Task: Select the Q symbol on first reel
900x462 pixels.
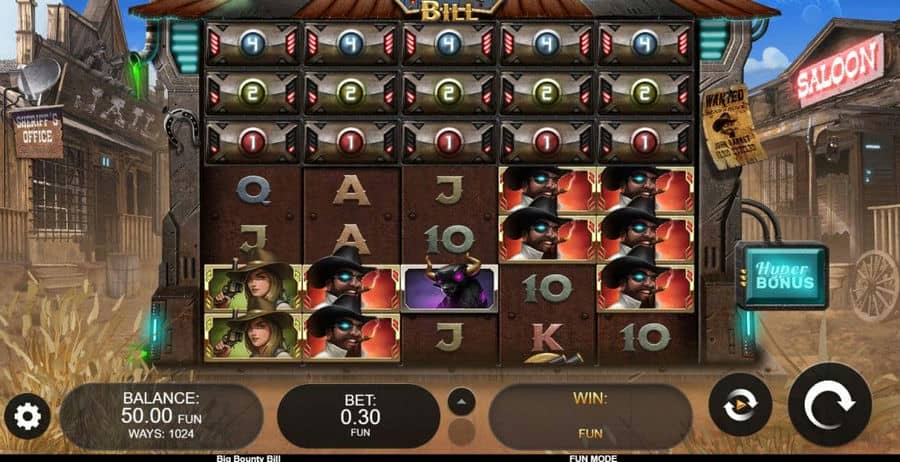Action: tap(253, 190)
